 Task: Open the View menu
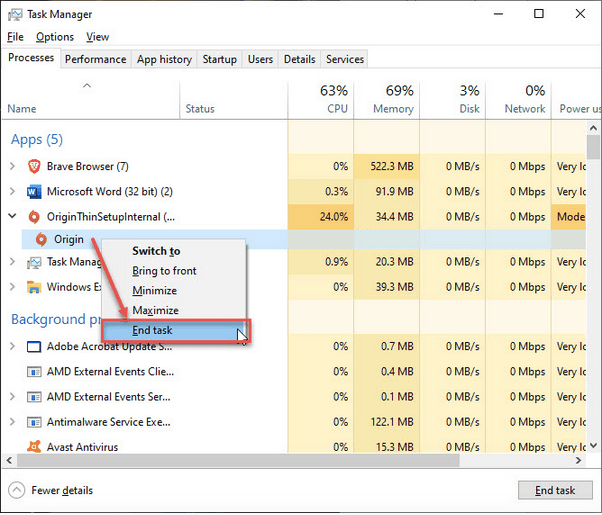click(98, 37)
